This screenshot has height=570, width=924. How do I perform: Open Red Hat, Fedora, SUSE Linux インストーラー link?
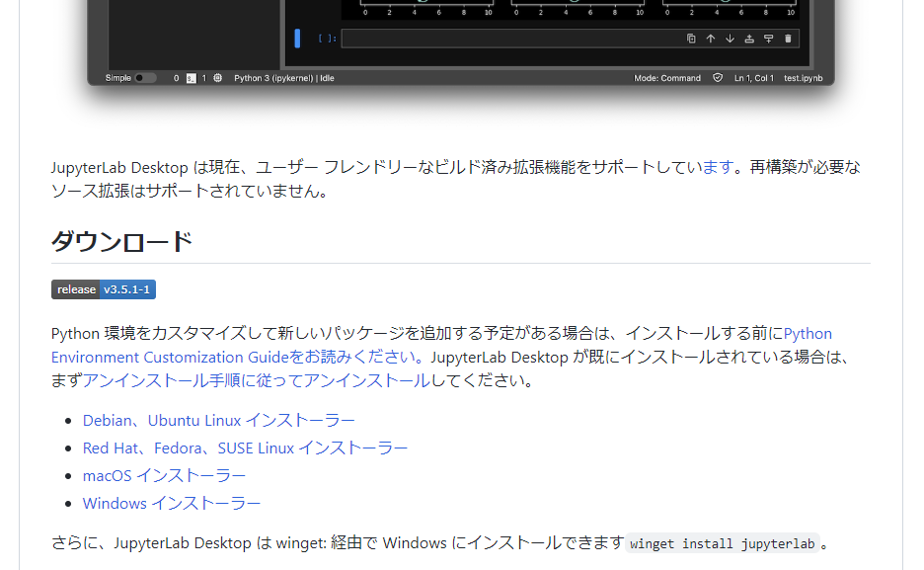(245, 448)
